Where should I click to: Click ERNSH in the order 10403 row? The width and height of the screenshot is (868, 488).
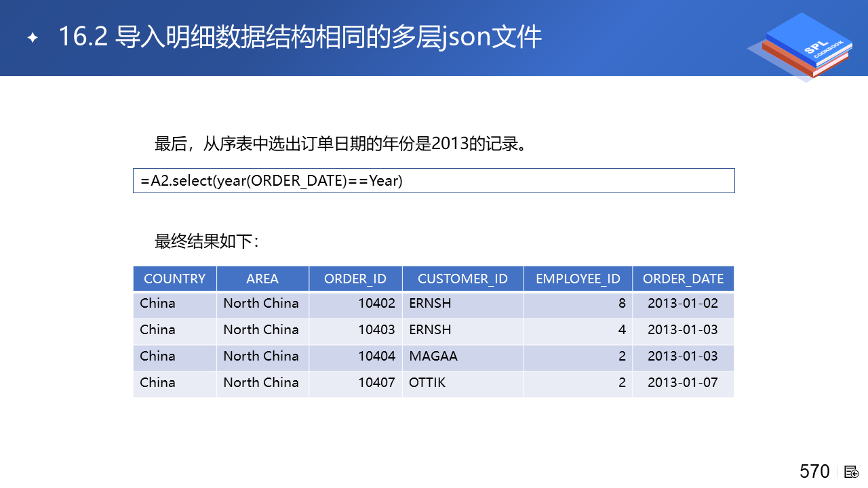pos(430,329)
